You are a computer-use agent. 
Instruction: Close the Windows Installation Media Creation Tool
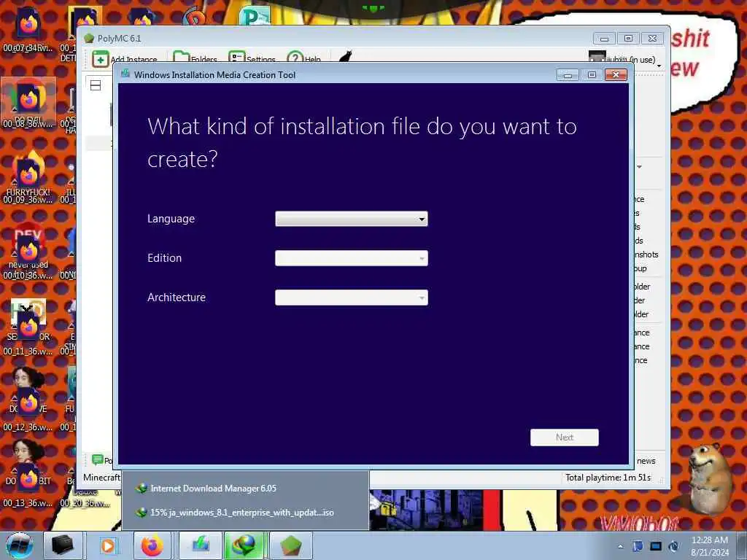pos(616,75)
